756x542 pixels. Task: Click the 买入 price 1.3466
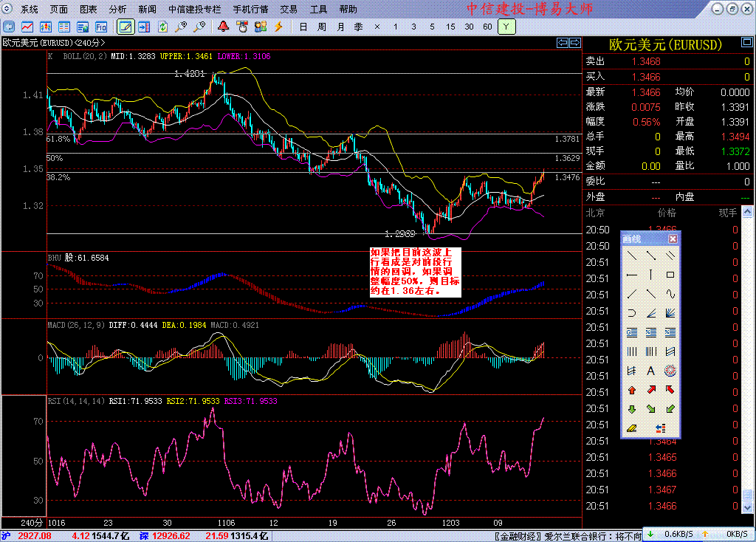[646, 77]
